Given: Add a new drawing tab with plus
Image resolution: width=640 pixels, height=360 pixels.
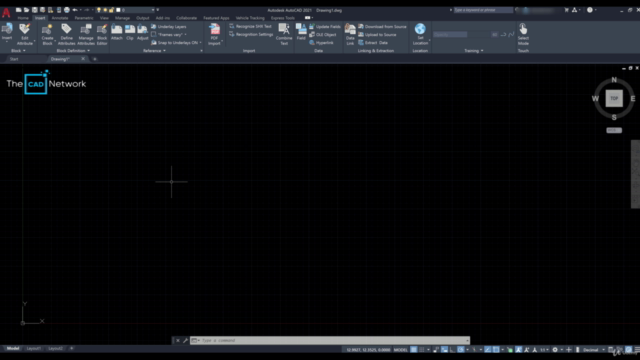Looking at the screenshot, I should click(95, 59).
